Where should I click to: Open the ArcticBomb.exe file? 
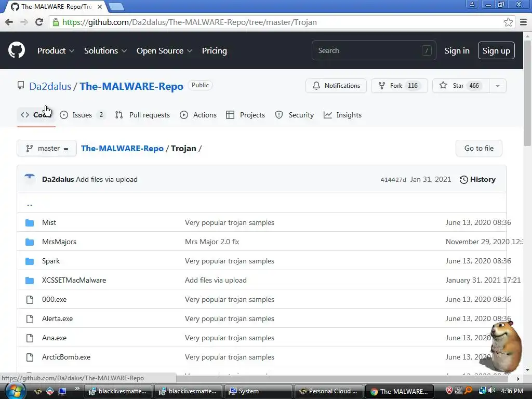point(66,357)
